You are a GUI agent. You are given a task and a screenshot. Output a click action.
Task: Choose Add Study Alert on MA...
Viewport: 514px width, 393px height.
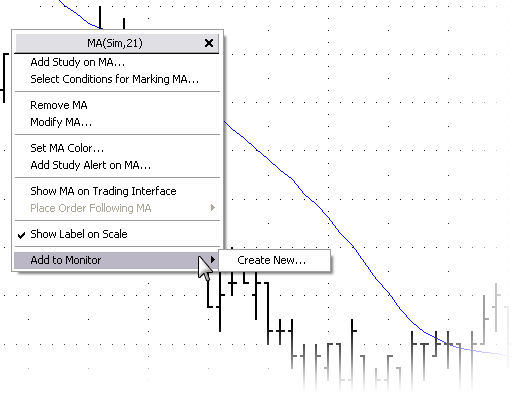(x=90, y=165)
